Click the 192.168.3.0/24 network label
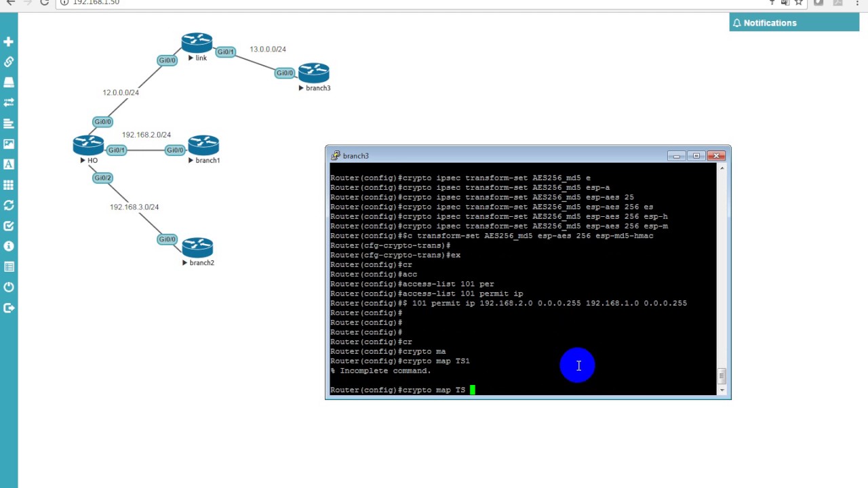 [x=134, y=207]
